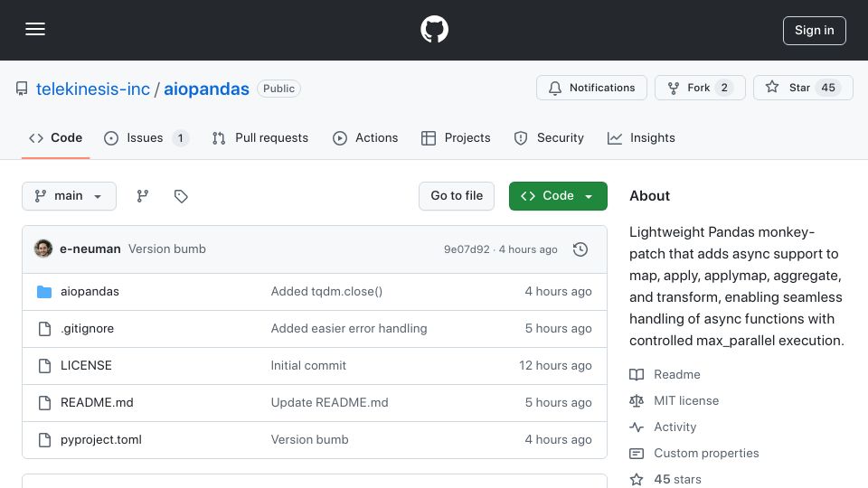Open MIT license link
This screenshot has width=868, height=488.
pyautogui.click(x=686, y=400)
